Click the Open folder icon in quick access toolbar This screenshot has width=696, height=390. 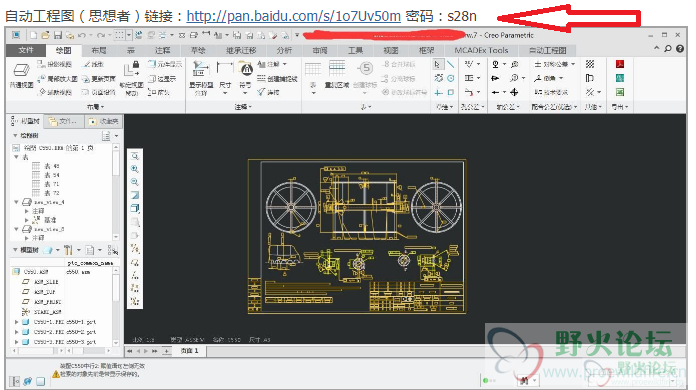[45, 35]
